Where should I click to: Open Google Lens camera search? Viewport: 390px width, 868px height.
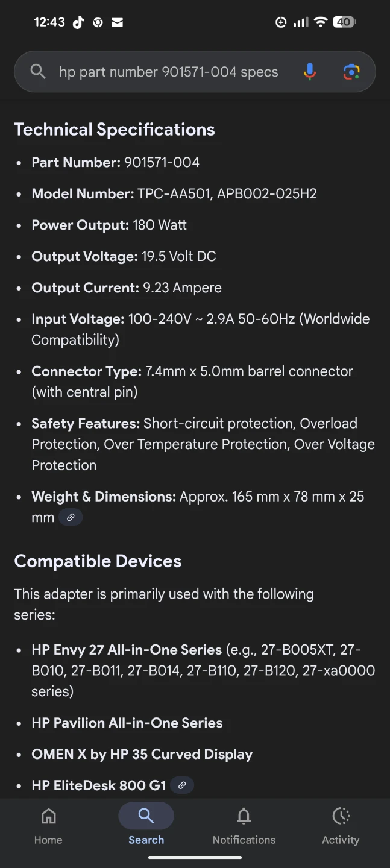click(351, 72)
